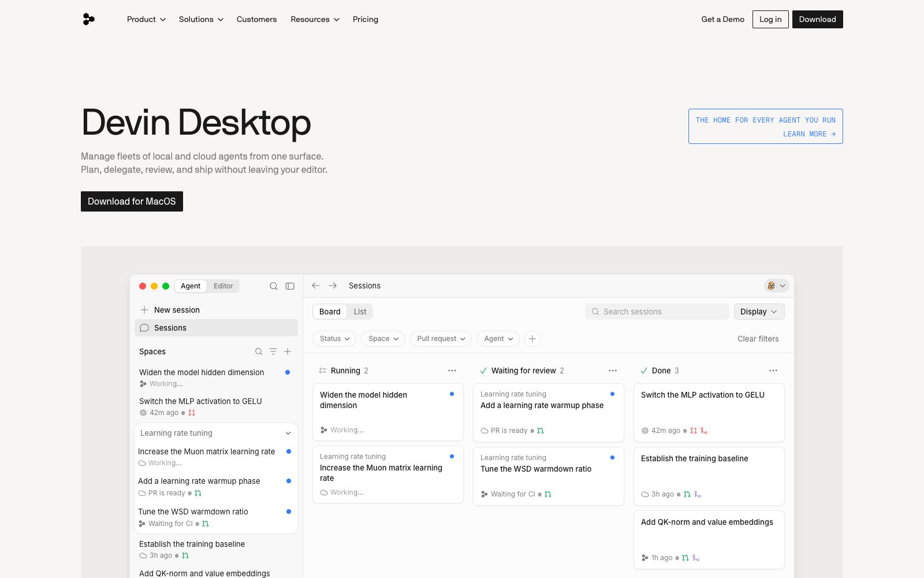924x578 pixels.
Task: Open the Waiting for review column options
Action: 613,370
